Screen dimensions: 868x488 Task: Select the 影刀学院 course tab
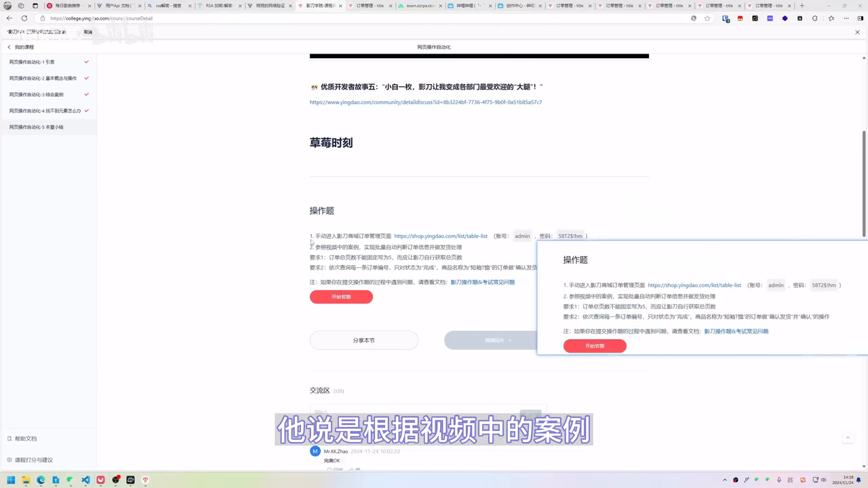[319, 5]
